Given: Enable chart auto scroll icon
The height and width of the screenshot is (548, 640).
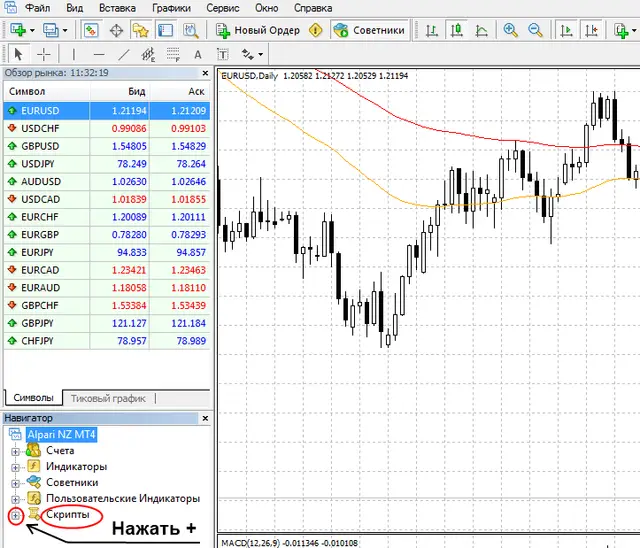Looking at the screenshot, I should pos(566,31).
